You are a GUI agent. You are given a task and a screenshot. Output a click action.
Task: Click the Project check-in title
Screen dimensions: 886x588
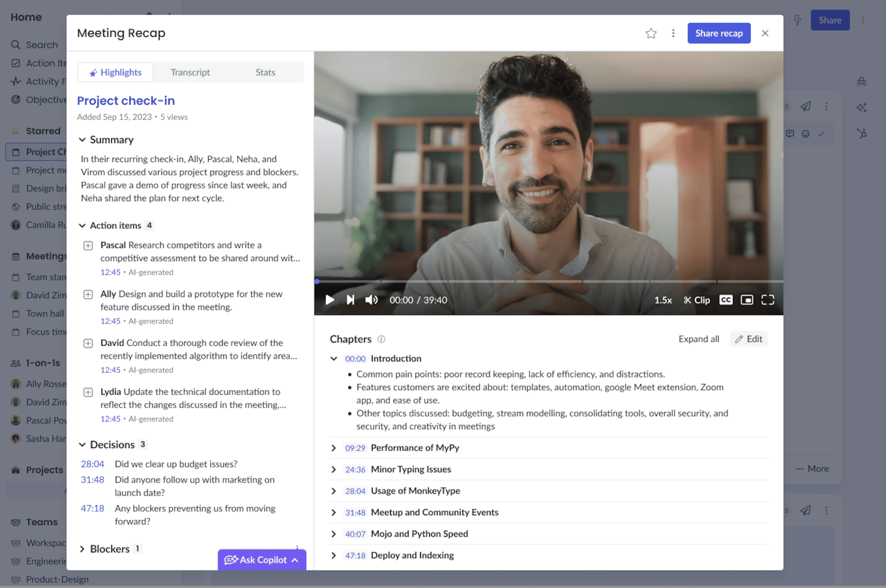(126, 101)
